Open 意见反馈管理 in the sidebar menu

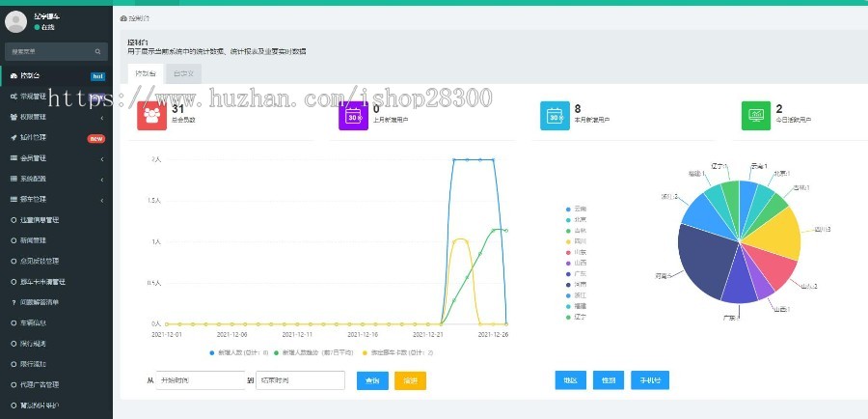[x=57, y=261]
